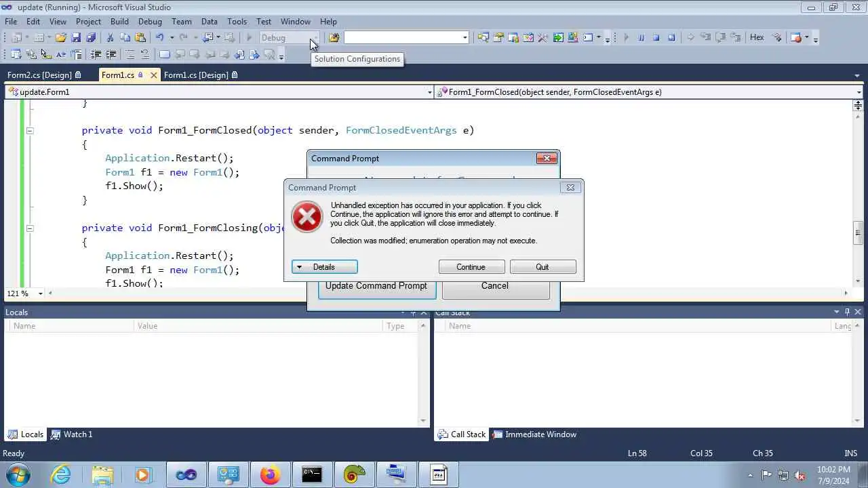Open Command Prompt taskbar icon

tap(312, 474)
